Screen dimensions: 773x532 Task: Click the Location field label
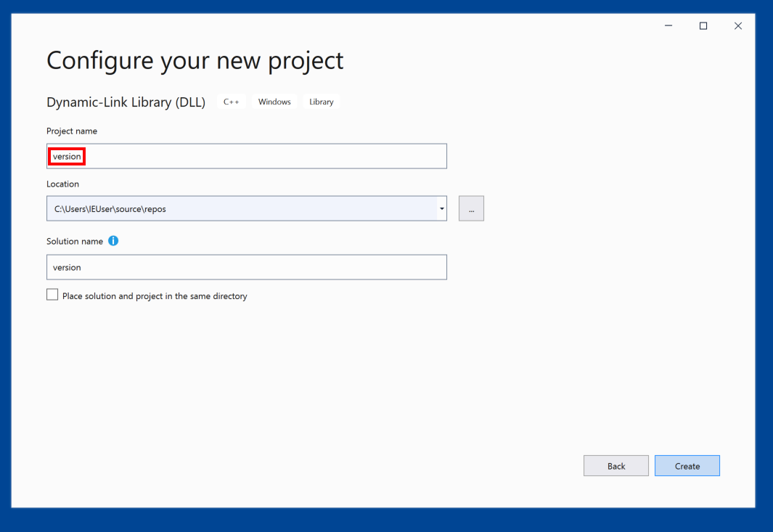[63, 184]
